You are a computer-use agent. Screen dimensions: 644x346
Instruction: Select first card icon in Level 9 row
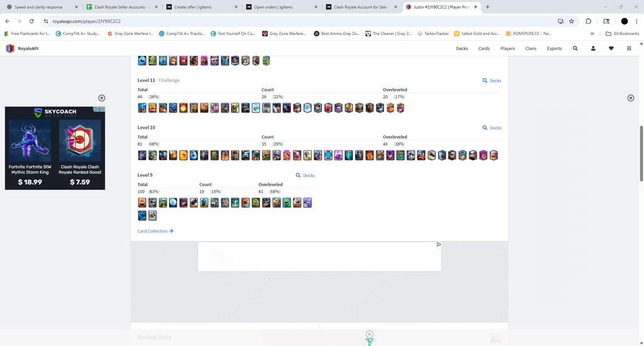142,203
